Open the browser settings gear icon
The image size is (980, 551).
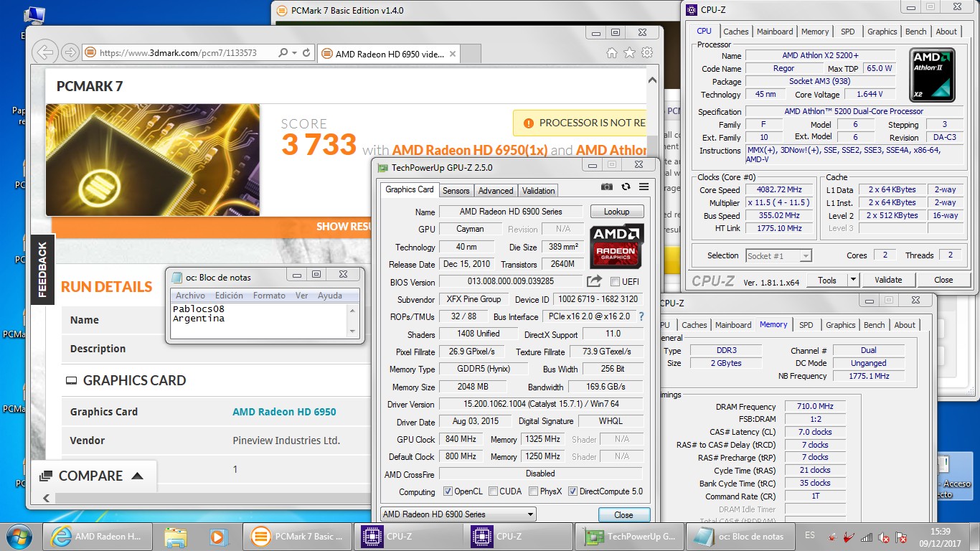pyautogui.click(x=647, y=53)
